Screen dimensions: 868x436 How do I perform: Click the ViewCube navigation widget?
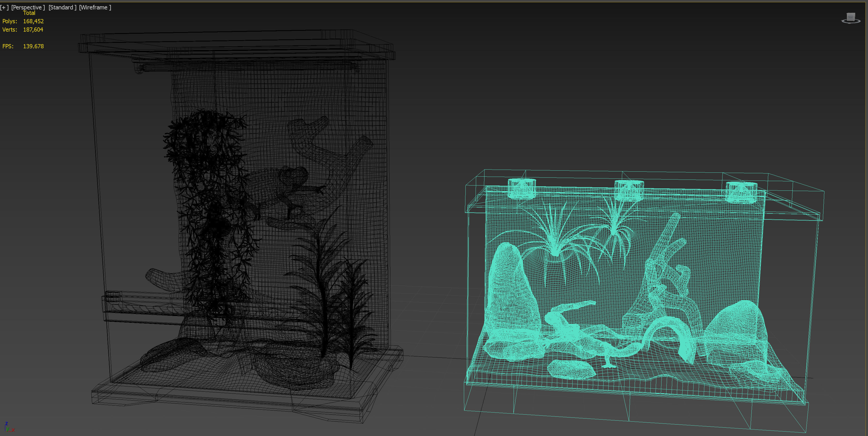[x=851, y=18]
